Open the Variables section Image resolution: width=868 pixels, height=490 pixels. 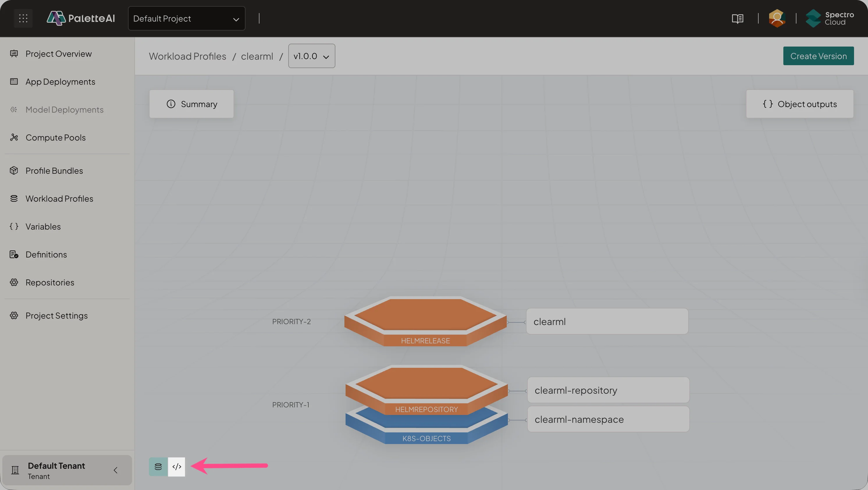coord(43,226)
